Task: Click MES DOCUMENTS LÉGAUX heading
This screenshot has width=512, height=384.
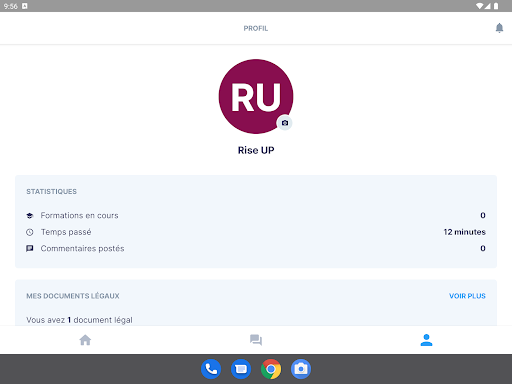Action: pos(73,296)
